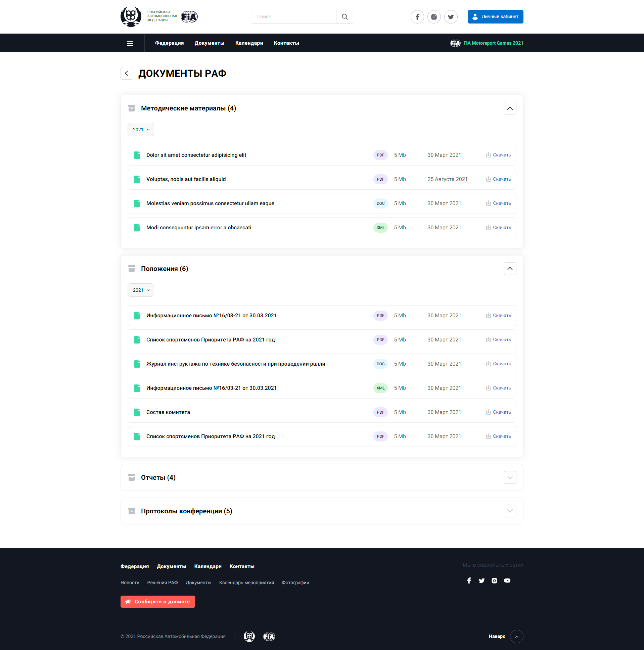Open Федерация in footer menu
The width and height of the screenshot is (644, 650).
(x=135, y=566)
